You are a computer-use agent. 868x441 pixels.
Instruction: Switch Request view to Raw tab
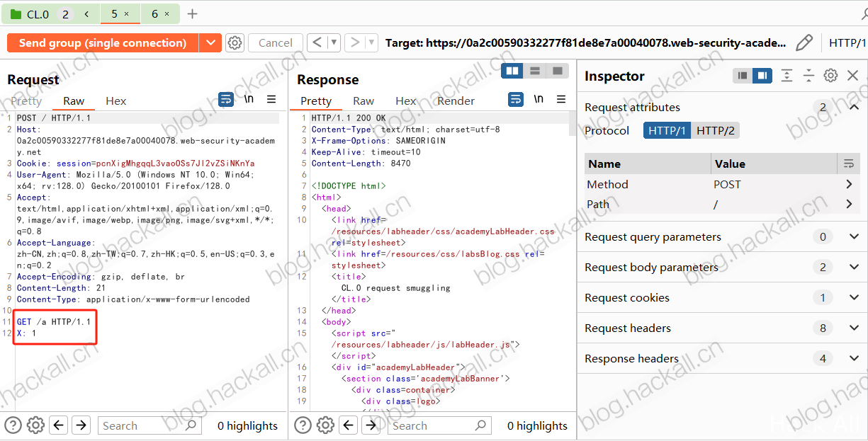(x=74, y=101)
